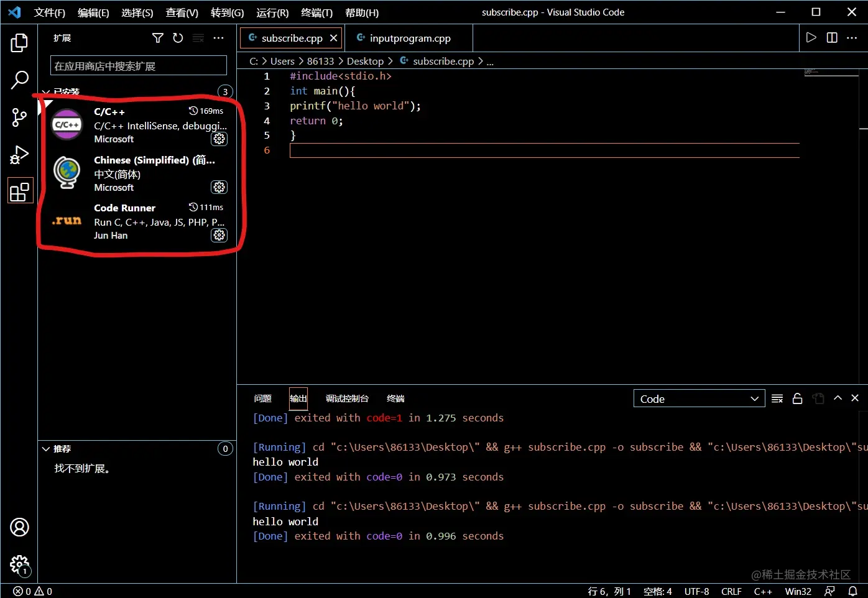Image resolution: width=868 pixels, height=598 pixels.
Task: Change end of line sequence CRLF
Action: coord(731,591)
